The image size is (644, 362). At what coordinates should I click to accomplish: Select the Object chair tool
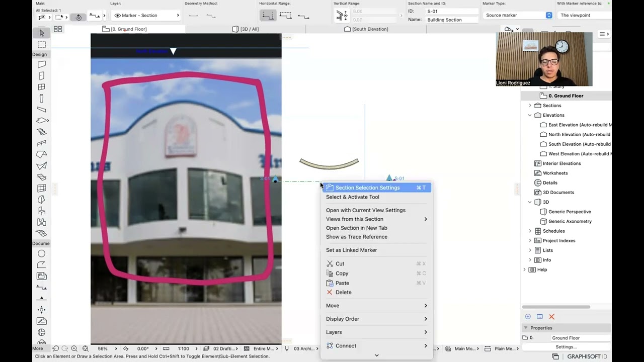click(x=42, y=211)
